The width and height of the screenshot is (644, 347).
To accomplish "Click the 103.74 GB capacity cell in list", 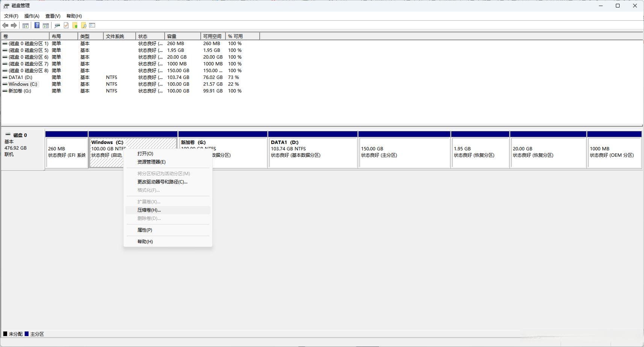I will pyautogui.click(x=178, y=77).
